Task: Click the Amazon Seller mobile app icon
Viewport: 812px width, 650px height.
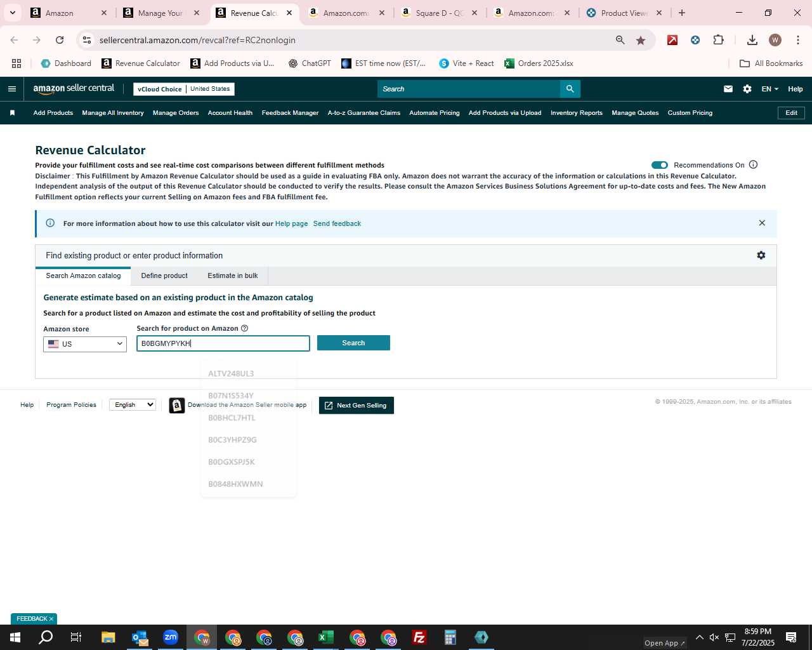Action: [x=177, y=405]
